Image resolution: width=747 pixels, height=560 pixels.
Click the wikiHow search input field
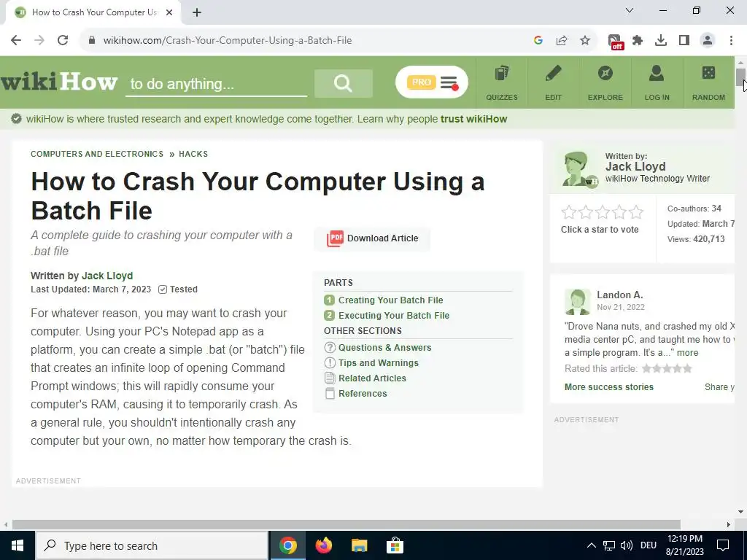pos(216,84)
